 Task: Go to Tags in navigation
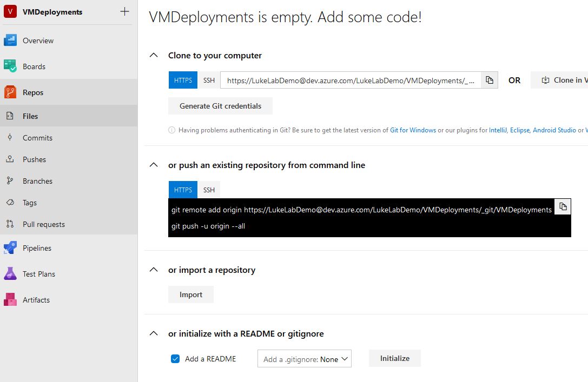[x=30, y=203]
